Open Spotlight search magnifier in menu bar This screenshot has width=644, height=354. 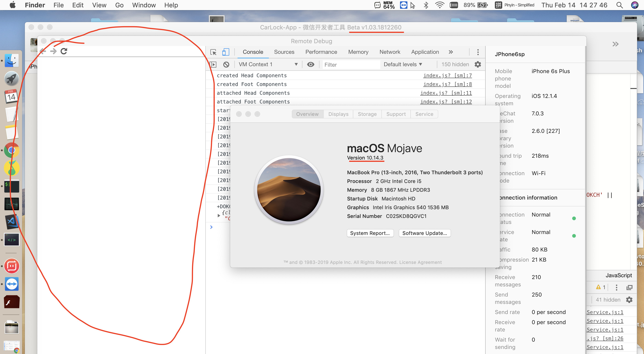click(620, 5)
